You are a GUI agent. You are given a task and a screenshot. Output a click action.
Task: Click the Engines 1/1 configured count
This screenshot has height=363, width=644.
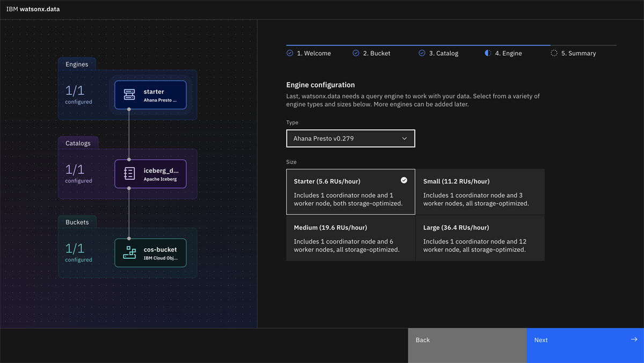(x=78, y=94)
